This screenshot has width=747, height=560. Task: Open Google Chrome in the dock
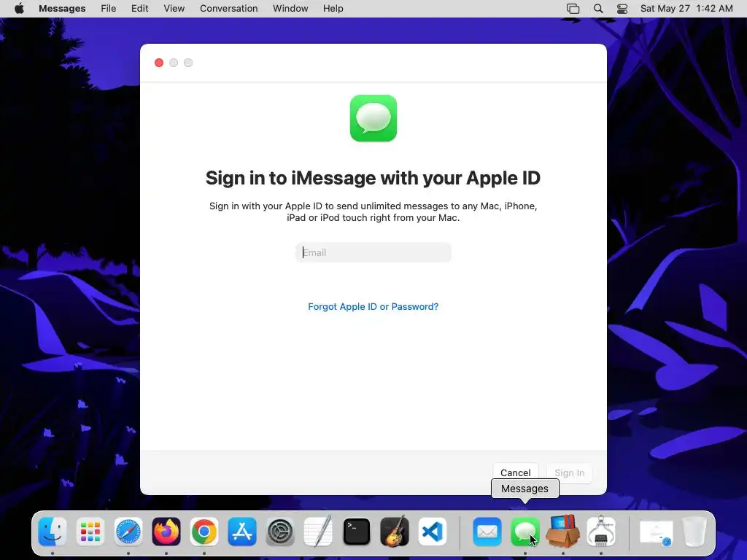204,532
